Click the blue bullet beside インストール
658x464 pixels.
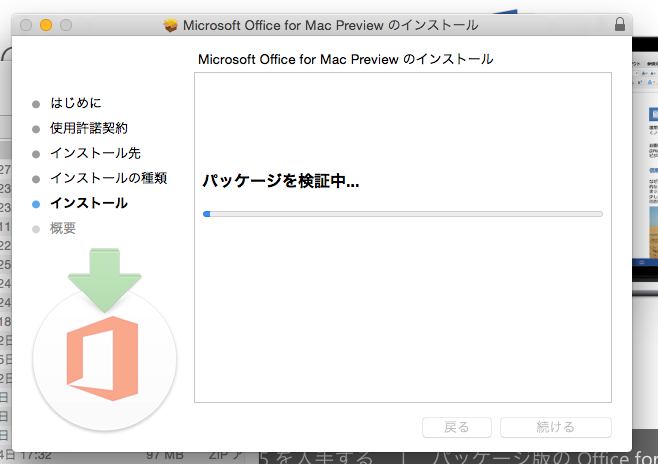[36, 204]
